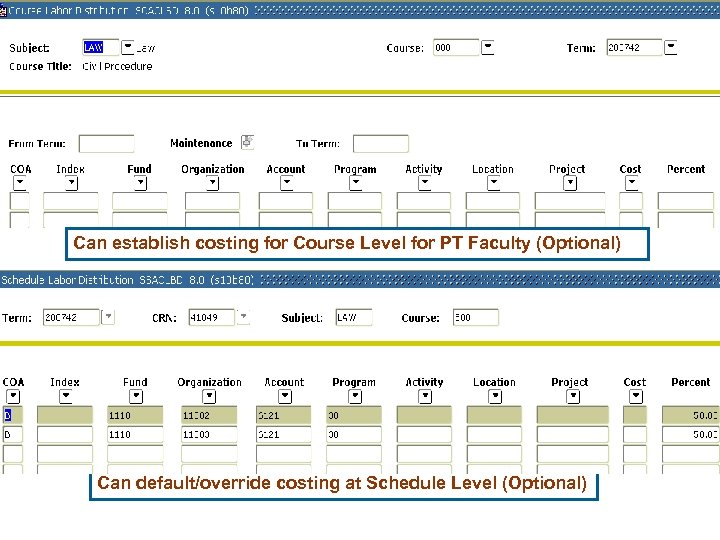Open COA dropdown in Course Labor Distribution
The width and height of the screenshot is (720, 540).
(19, 183)
